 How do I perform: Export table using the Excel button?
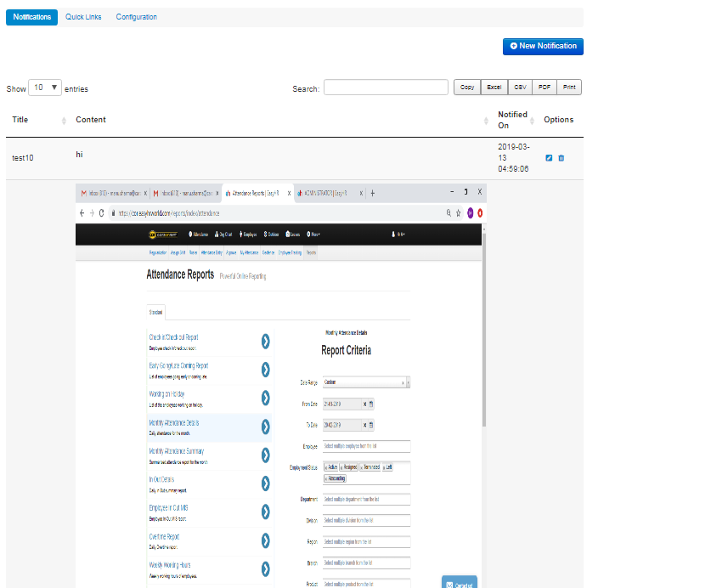point(494,88)
